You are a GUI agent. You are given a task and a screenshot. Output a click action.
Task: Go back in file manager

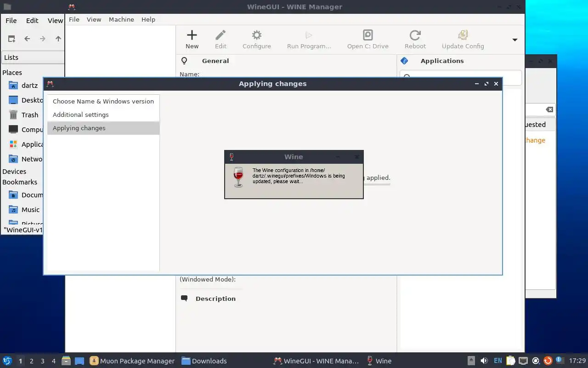tap(27, 39)
